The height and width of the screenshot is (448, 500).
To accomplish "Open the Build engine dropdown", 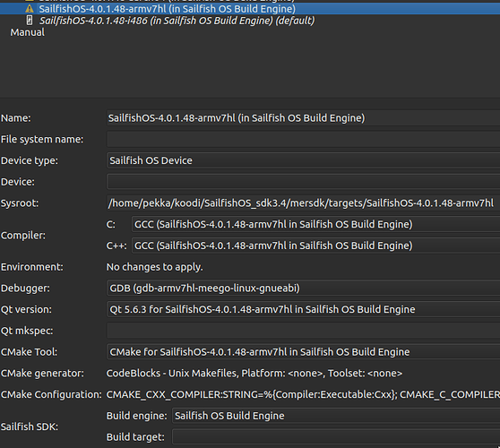I will 336,416.
